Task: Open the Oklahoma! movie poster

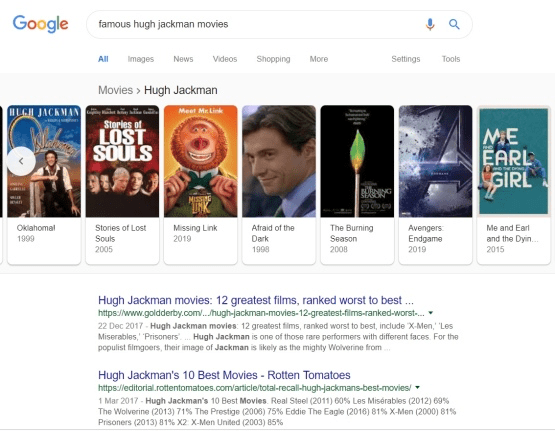Action: [x=44, y=161]
